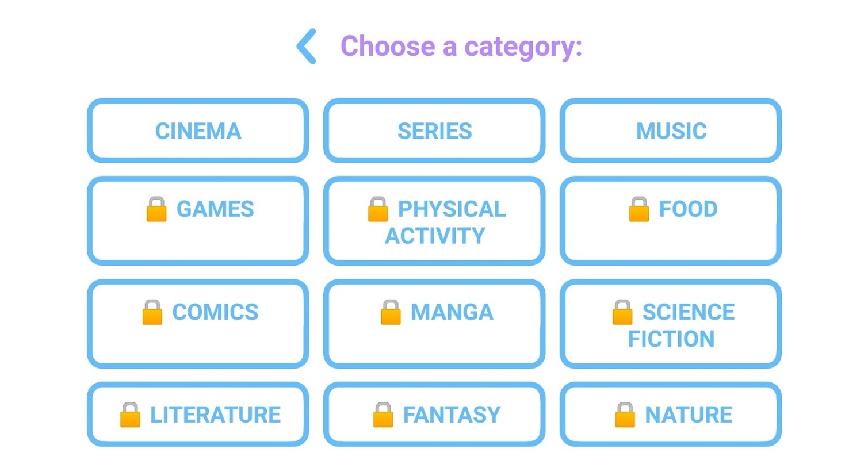Screen dimensions: 868x460
Task: Tap the Nature padlock icon
Action: click(625, 415)
